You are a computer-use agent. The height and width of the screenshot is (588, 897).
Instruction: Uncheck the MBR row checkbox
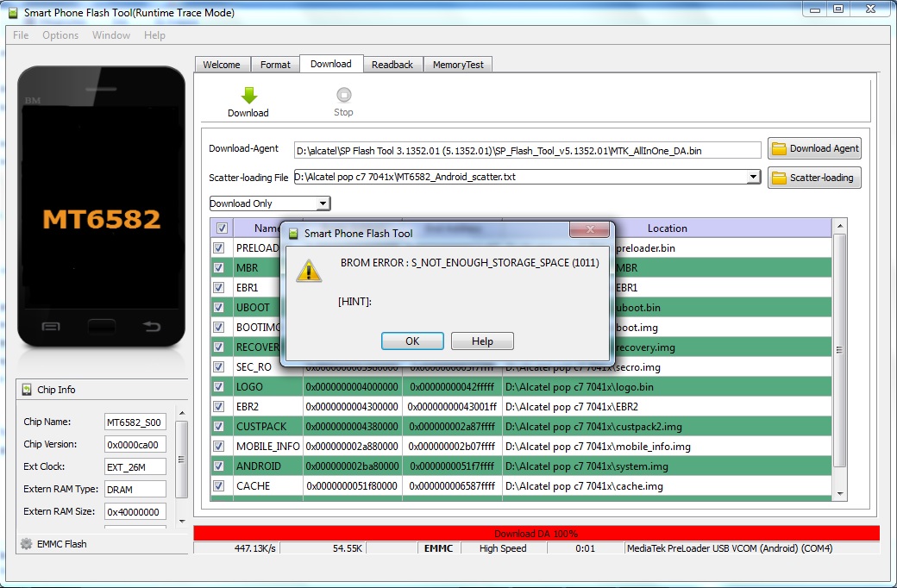click(218, 267)
